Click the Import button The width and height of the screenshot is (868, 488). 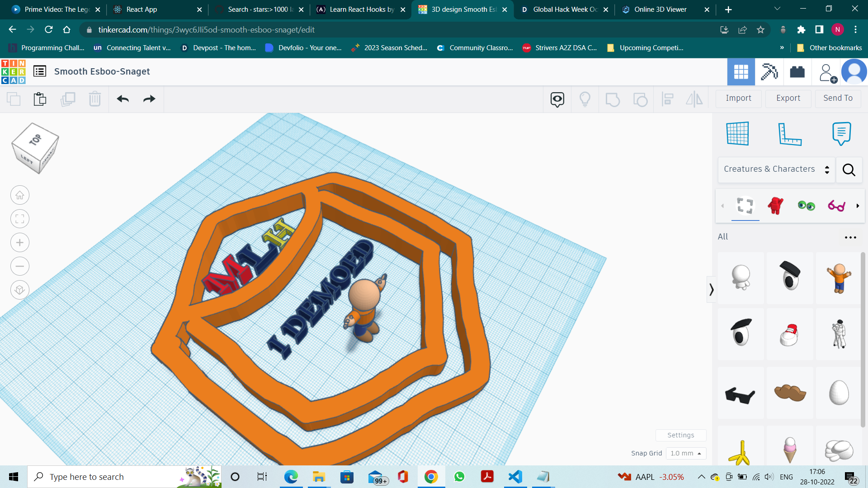[x=738, y=98]
